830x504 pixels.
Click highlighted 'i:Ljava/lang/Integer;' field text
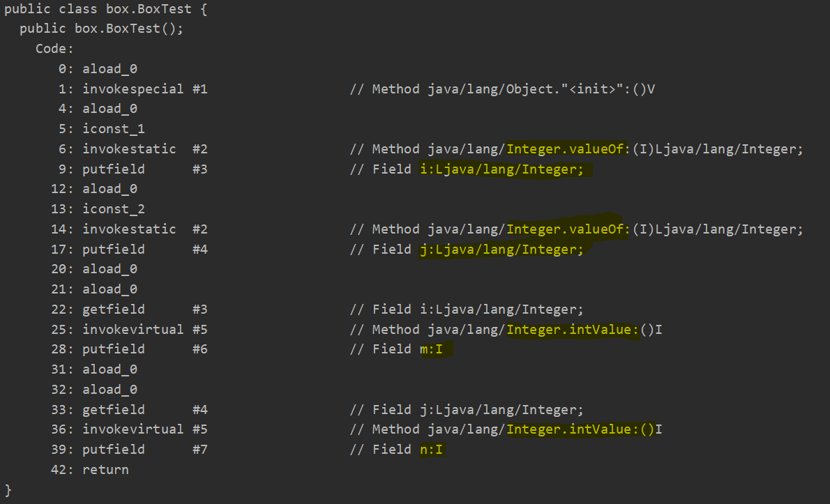pyautogui.click(x=501, y=169)
